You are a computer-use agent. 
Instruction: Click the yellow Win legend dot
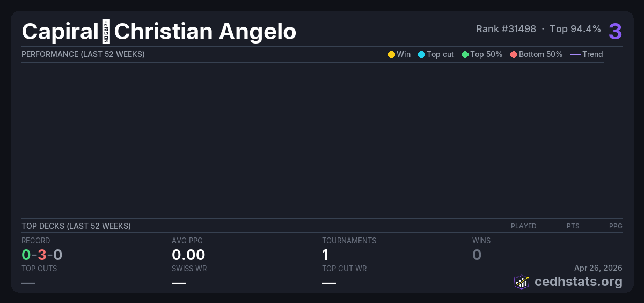(391, 54)
